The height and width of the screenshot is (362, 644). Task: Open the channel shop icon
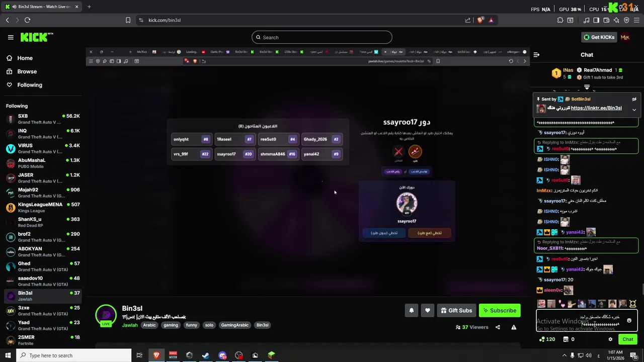pyautogui.click(x=566, y=339)
